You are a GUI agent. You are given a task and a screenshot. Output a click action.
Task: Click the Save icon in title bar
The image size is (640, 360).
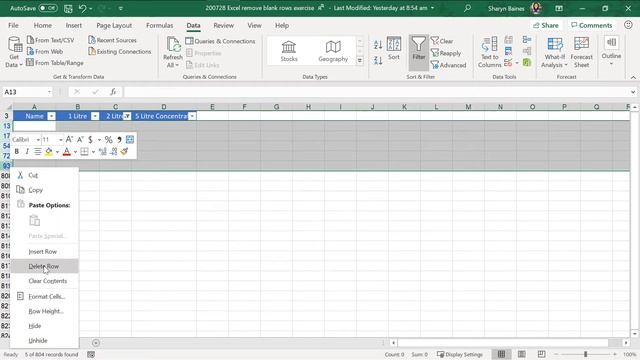(x=68, y=8)
